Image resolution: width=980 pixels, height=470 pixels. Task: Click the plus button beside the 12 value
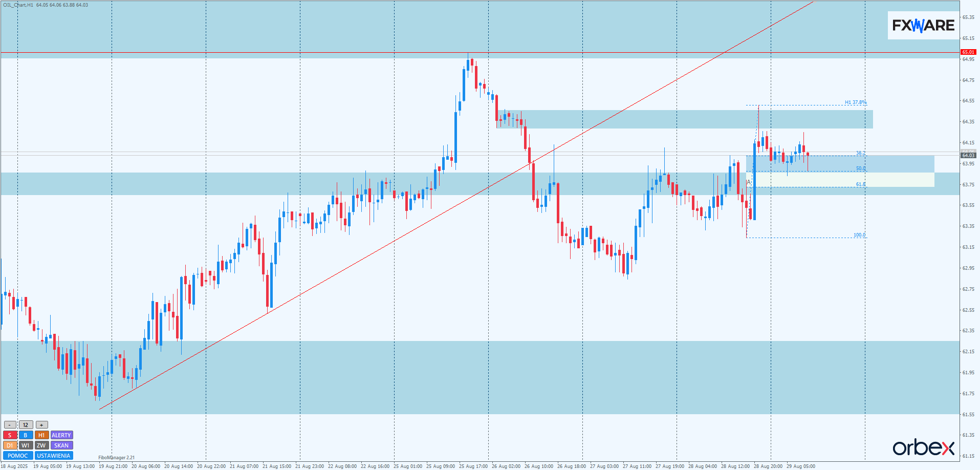coord(41,425)
